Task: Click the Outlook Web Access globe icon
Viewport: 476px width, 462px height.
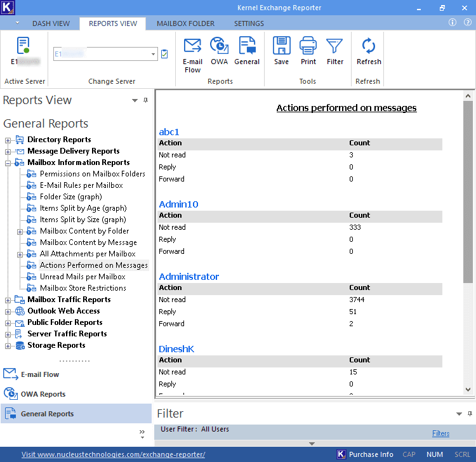Action: [x=20, y=311]
